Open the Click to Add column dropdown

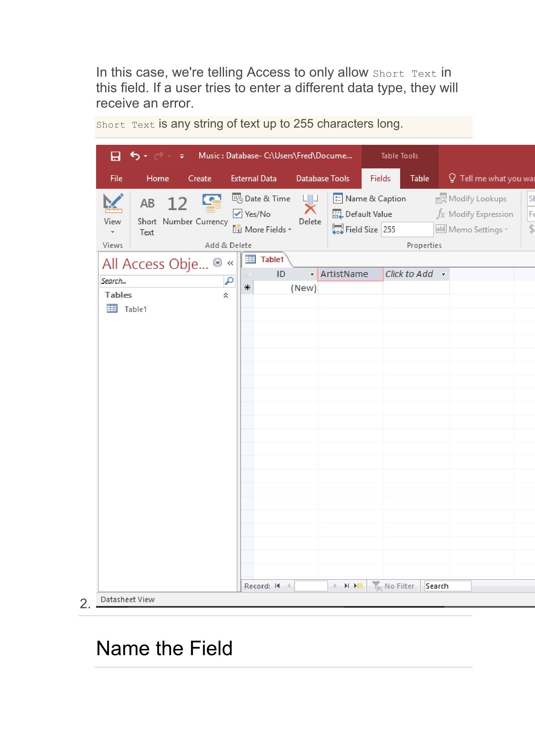click(x=443, y=274)
